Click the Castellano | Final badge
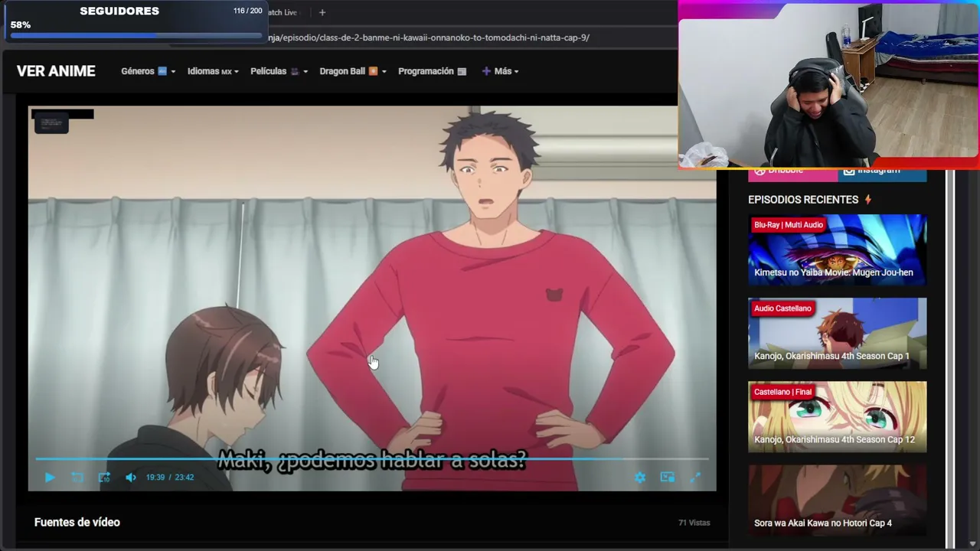 (x=782, y=392)
